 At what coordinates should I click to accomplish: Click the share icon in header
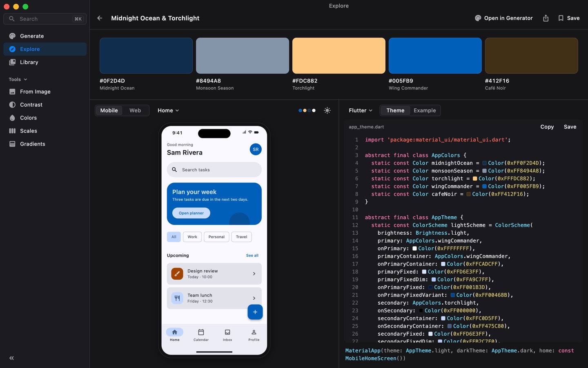click(546, 18)
